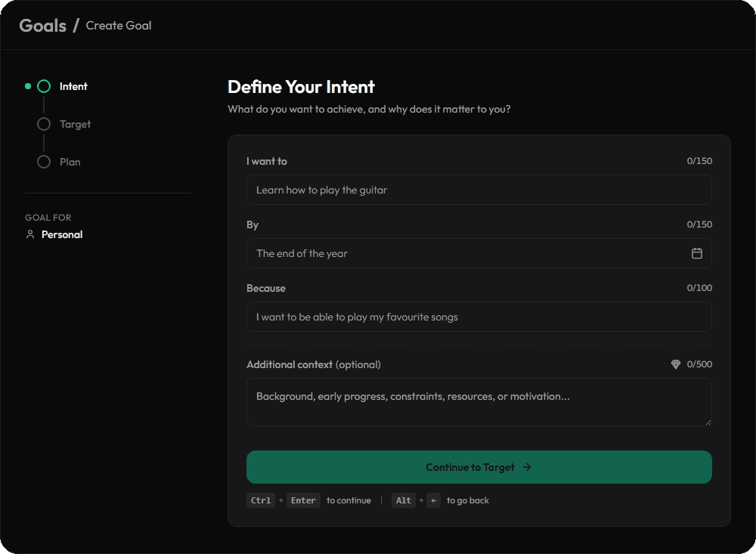Open the Goals breadcrumb link
The width and height of the screenshot is (756, 554).
click(x=42, y=24)
